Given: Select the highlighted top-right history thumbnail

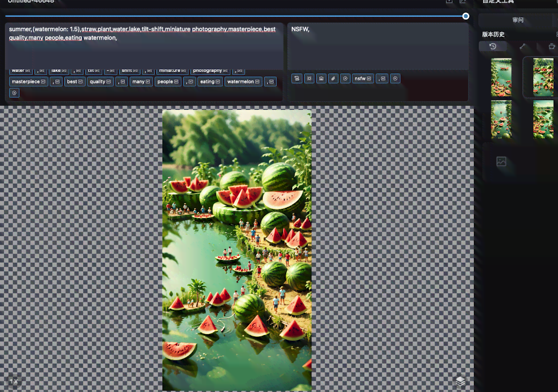Looking at the screenshot, I should [543, 77].
